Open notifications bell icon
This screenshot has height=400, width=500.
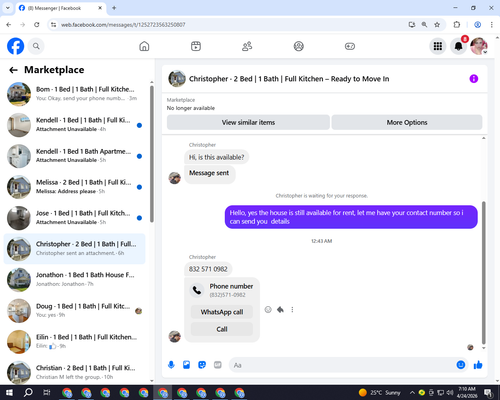(458, 46)
